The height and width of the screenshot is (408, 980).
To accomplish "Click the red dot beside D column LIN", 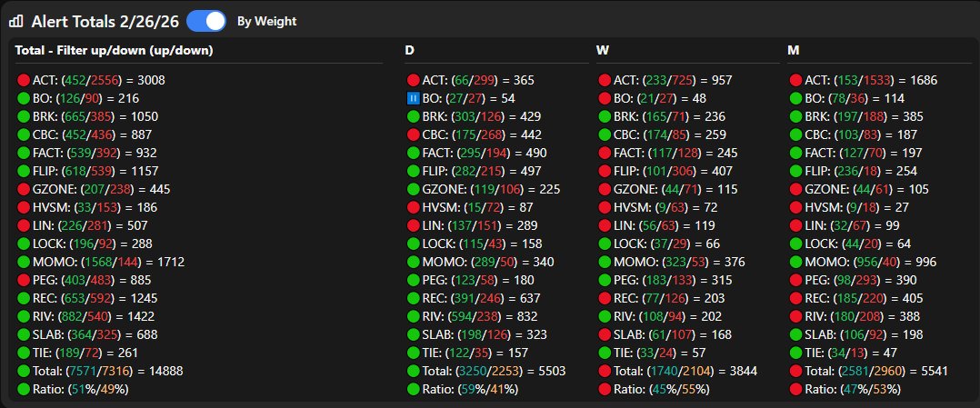I will pyautogui.click(x=413, y=225).
